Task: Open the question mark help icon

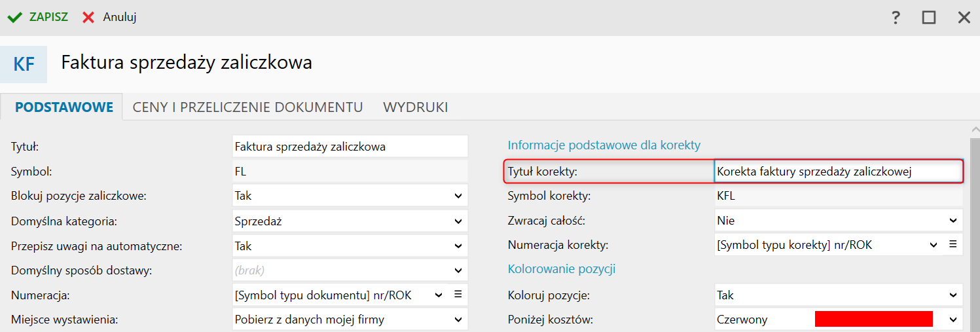Action: click(896, 18)
